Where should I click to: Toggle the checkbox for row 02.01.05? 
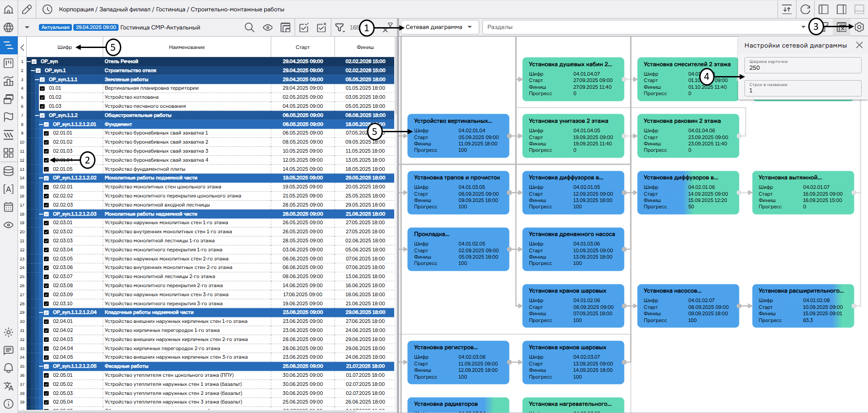pos(46,169)
